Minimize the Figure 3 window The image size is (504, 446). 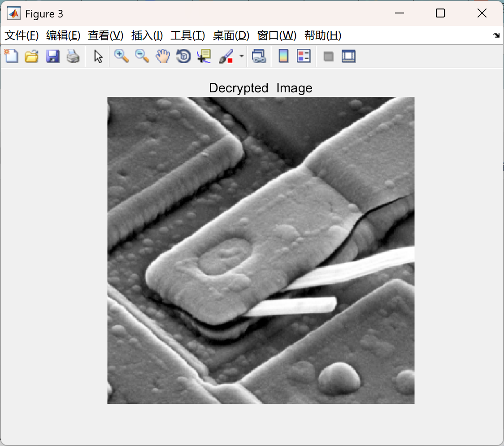(x=399, y=13)
